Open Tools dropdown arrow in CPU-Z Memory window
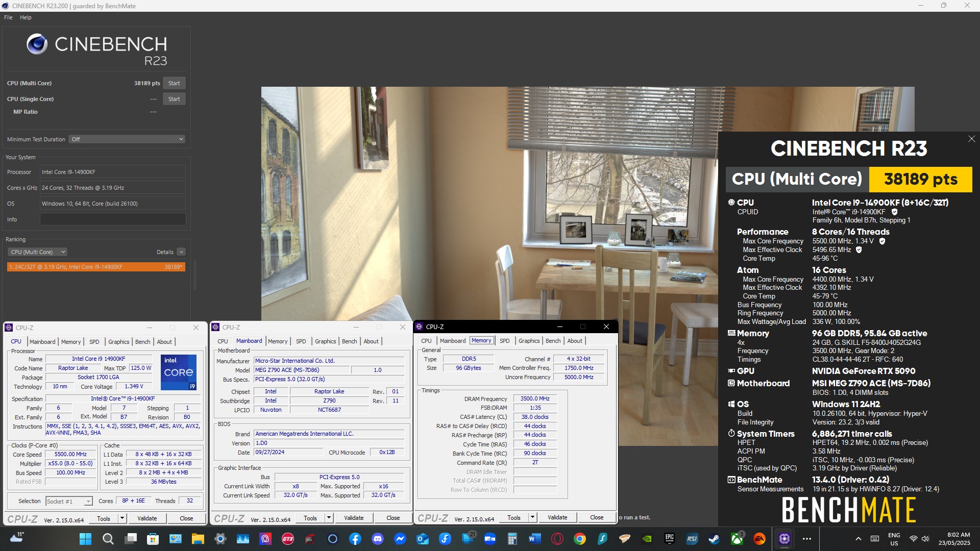 click(532, 517)
